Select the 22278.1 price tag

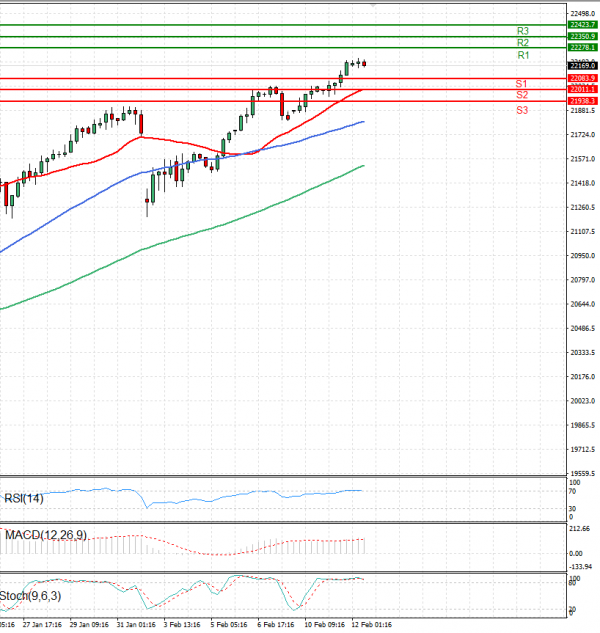pyautogui.click(x=582, y=48)
